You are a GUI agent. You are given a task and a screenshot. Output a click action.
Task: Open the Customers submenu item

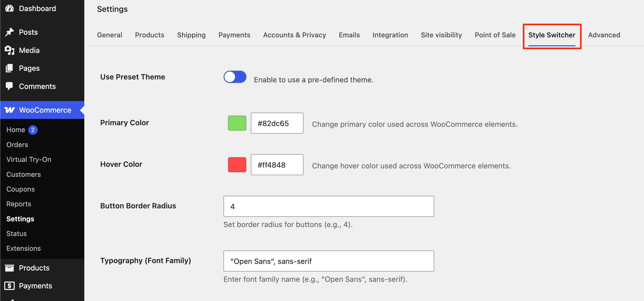[23, 174]
